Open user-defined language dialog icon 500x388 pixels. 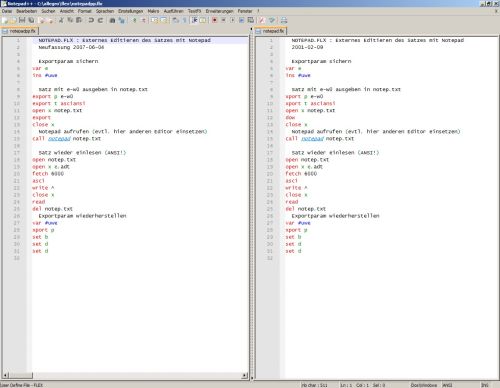pyautogui.click(x=203, y=20)
